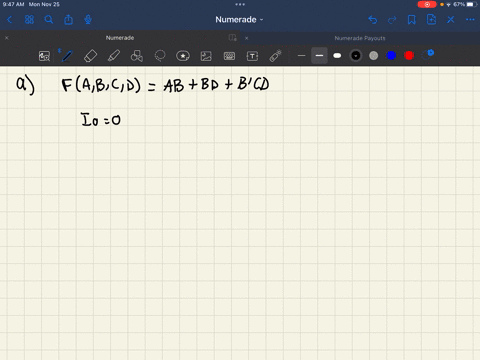Screen dimensions: 480x360
Task: Add a new page
Action: (431, 20)
